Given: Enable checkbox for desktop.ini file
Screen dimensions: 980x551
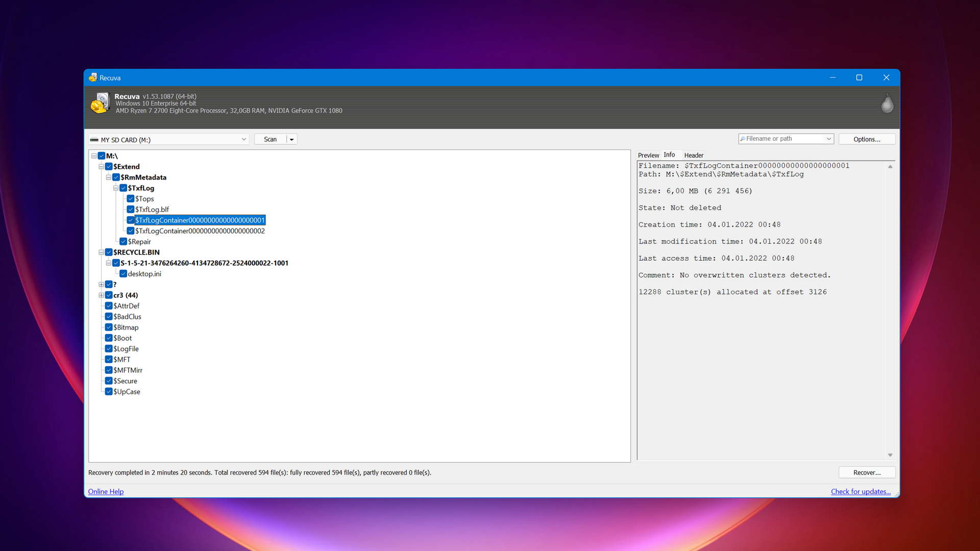Looking at the screenshot, I should [123, 273].
